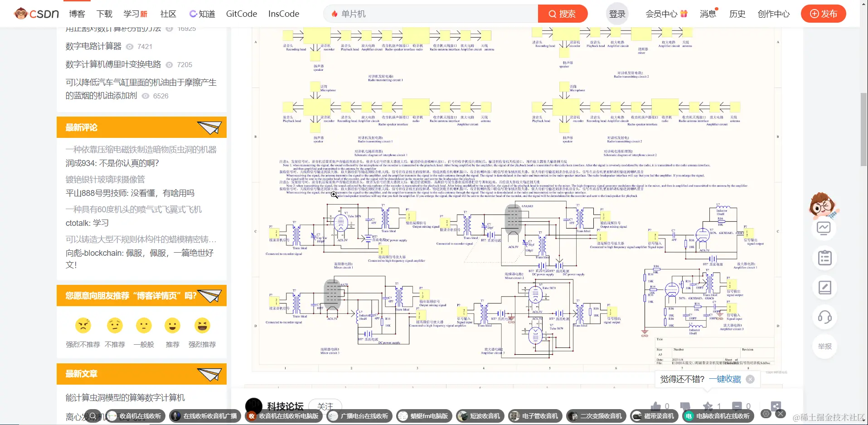Select the 一般般 neutral emoji
This screenshot has height=425, width=868.
click(x=144, y=325)
